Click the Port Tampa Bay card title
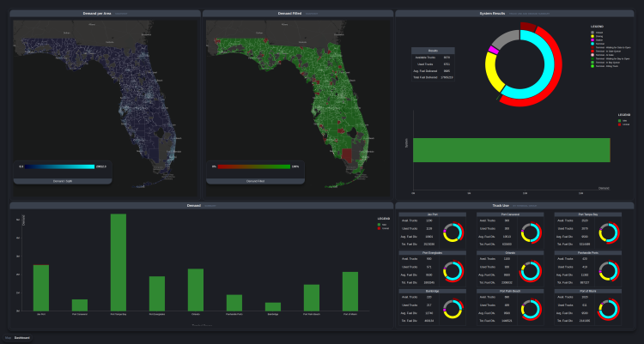 [587, 214]
